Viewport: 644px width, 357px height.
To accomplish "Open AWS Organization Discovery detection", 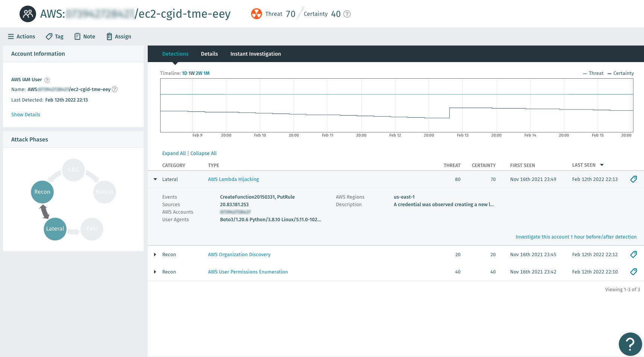I will [x=239, y=255].
